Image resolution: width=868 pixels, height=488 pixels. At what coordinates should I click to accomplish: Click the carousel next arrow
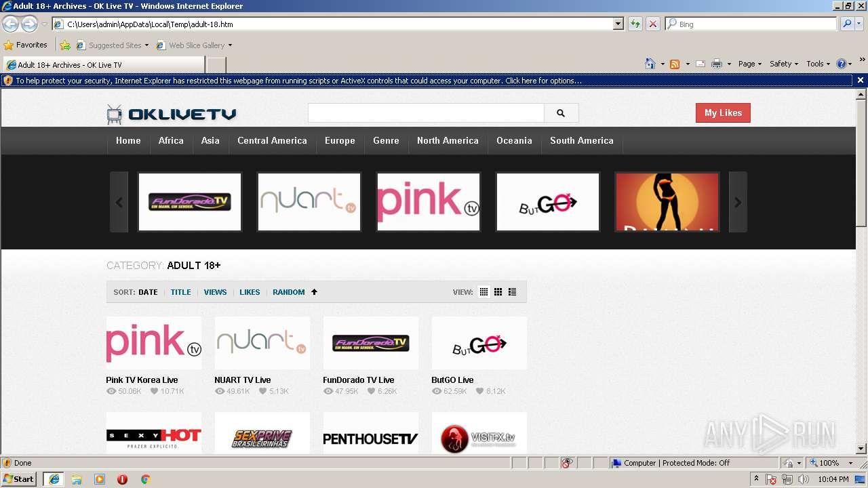(738, 202)
